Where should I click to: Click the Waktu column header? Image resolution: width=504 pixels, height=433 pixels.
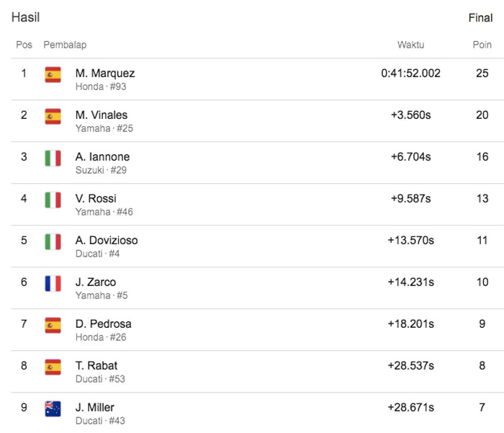coord(410,45)
